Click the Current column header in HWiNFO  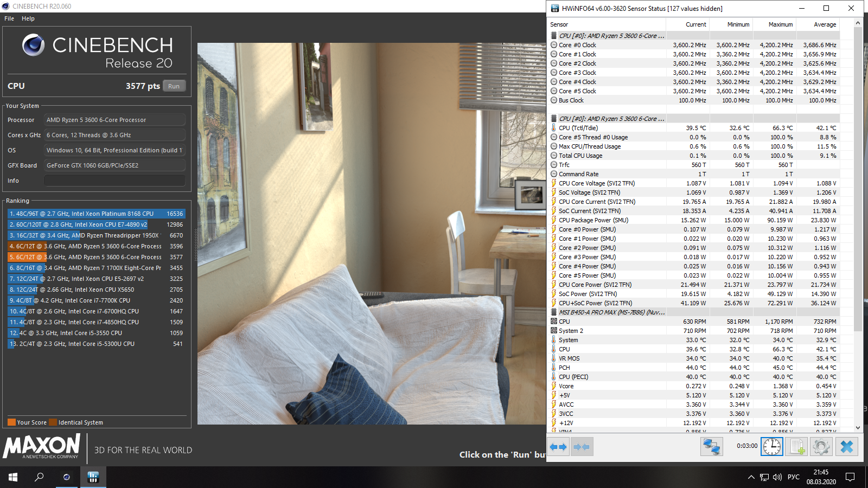click(687, 24)
